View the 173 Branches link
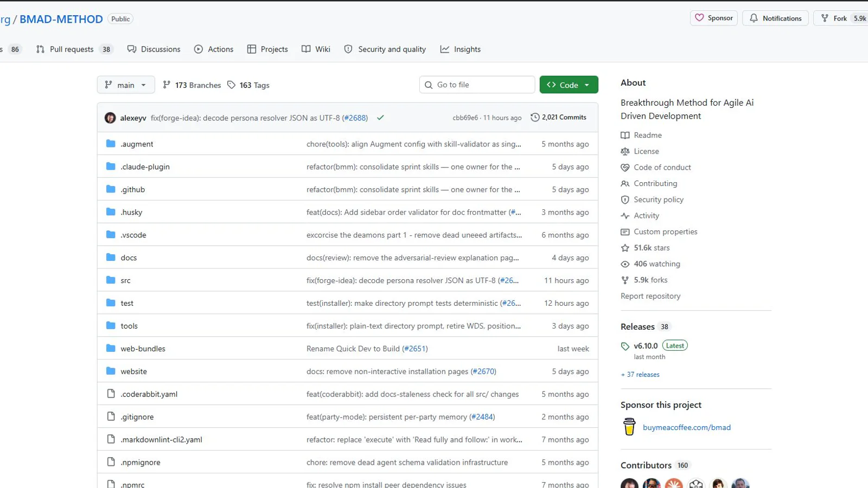The height and width of the screenshot is (488, 868). coord(192,85)
